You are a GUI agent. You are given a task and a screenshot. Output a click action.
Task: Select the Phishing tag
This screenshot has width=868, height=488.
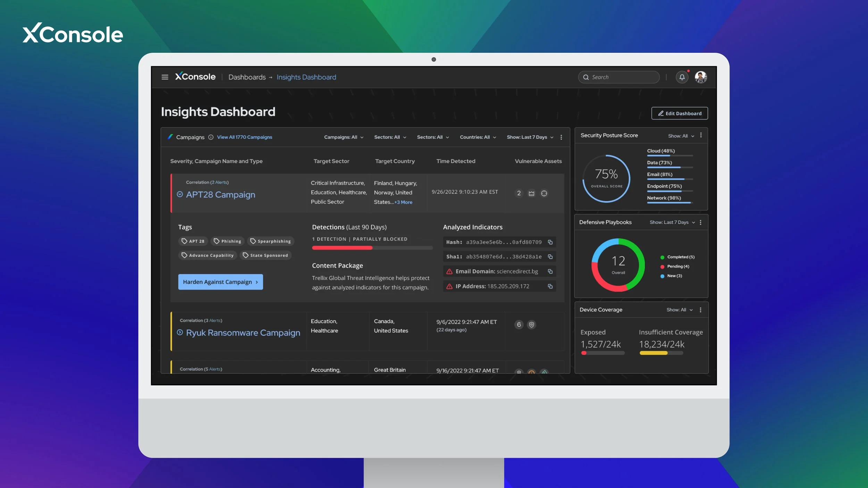click(227, 241)
